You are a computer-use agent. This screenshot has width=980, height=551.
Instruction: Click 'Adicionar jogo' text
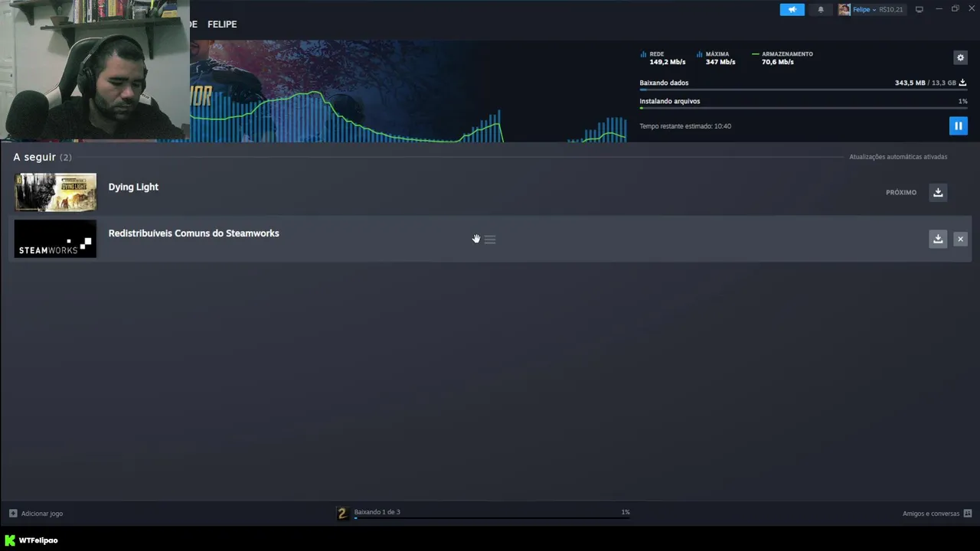pyautogui.click(x=42, y=514)
